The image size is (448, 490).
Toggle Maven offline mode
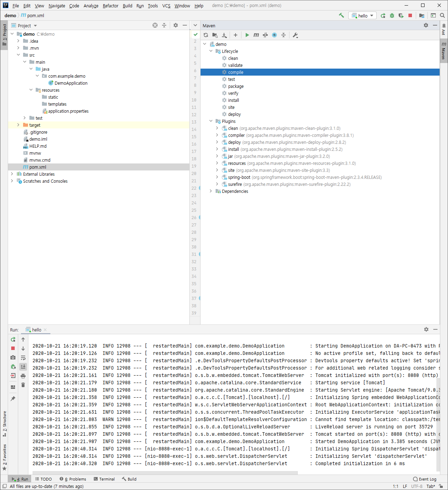point(265,35)
